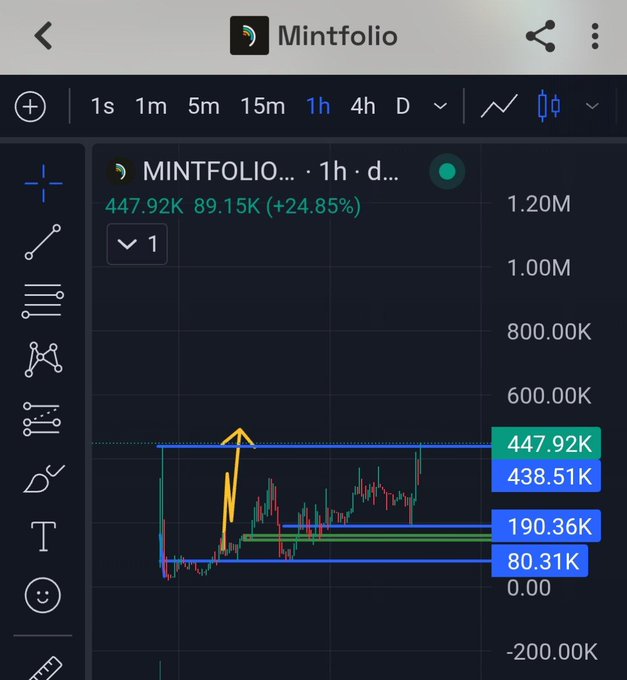Switch to line chart style

point(499,106)
